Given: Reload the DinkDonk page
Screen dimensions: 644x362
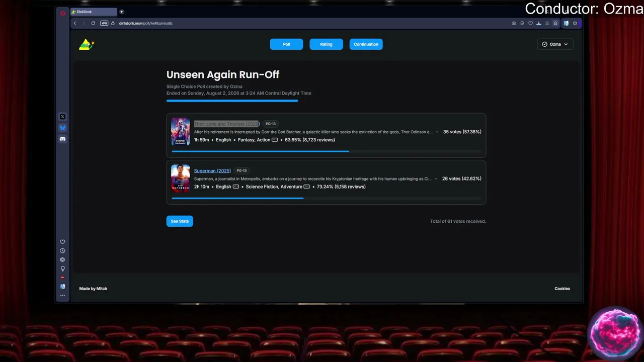Looking at the screenshot, I should (x=93, y=23).
